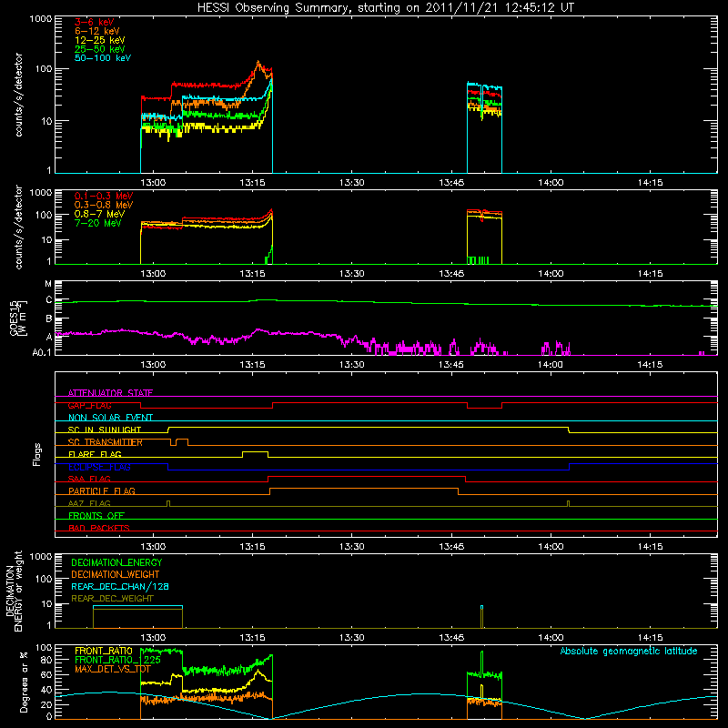
Task: Click the raised FLARE_FLAG pulse on the flag line
Action: click(x=256, y=451)
